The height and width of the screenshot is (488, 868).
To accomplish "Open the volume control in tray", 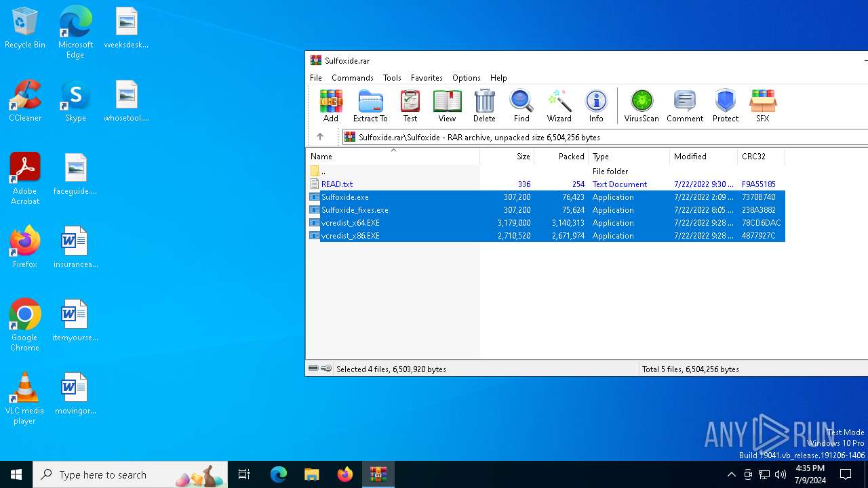I will [781, 474].
